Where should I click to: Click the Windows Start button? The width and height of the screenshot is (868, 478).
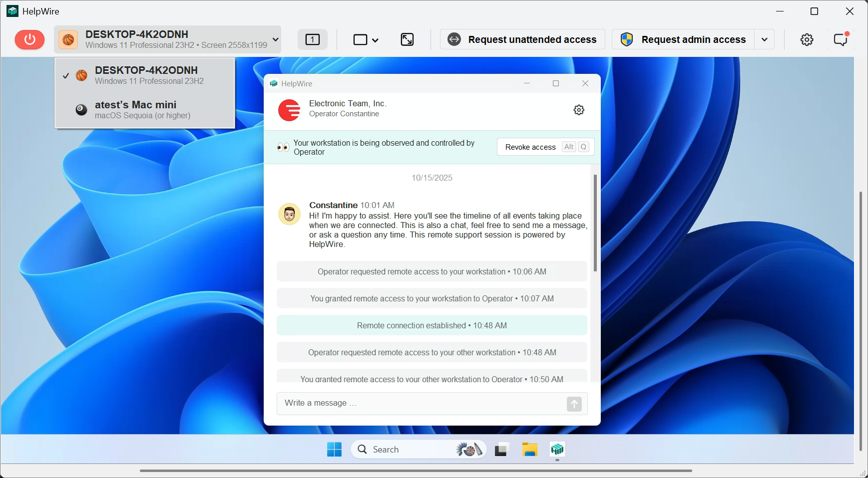click(x=334, y=450)
